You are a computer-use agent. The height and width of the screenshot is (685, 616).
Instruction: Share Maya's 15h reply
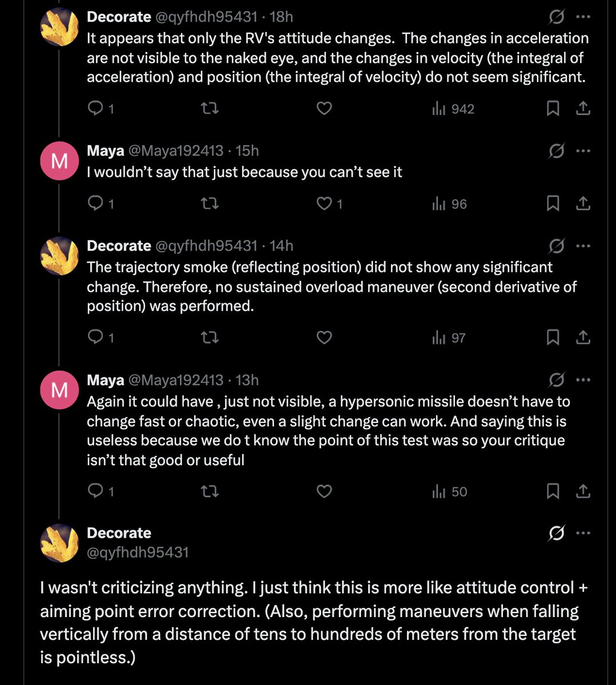(x=583, y=203)
